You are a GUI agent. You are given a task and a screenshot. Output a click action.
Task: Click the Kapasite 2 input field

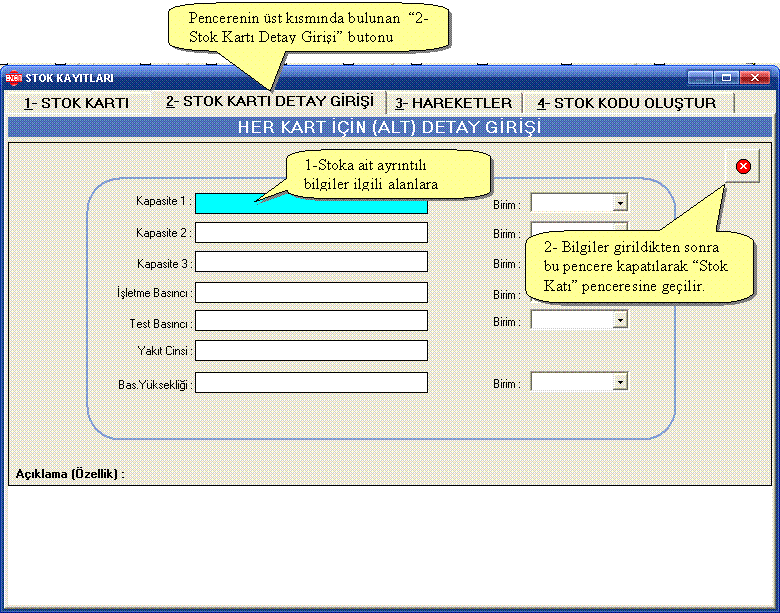coord(311,233)
